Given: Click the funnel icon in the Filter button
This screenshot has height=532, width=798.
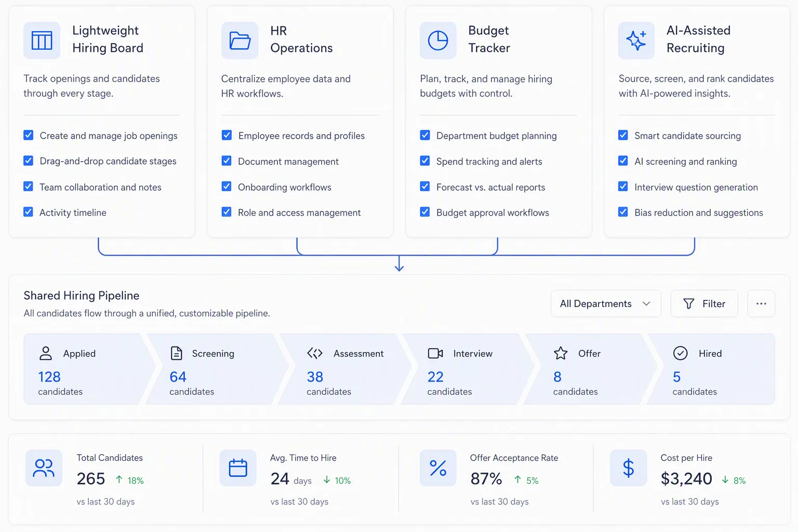Looking at the screenshot, I should point(689,303).
